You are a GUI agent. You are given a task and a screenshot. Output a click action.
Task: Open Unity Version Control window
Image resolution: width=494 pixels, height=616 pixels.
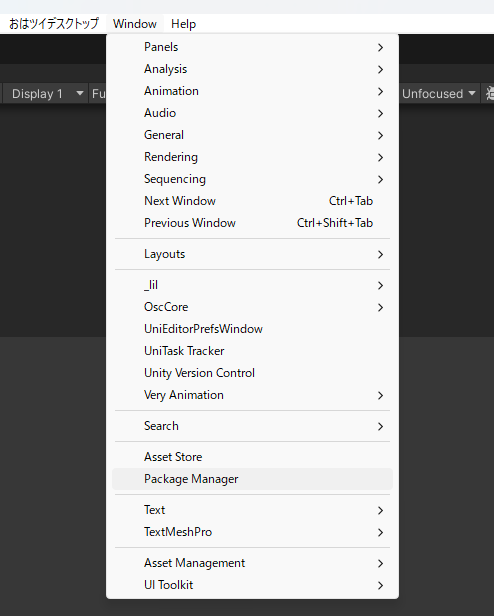[252, 373]
